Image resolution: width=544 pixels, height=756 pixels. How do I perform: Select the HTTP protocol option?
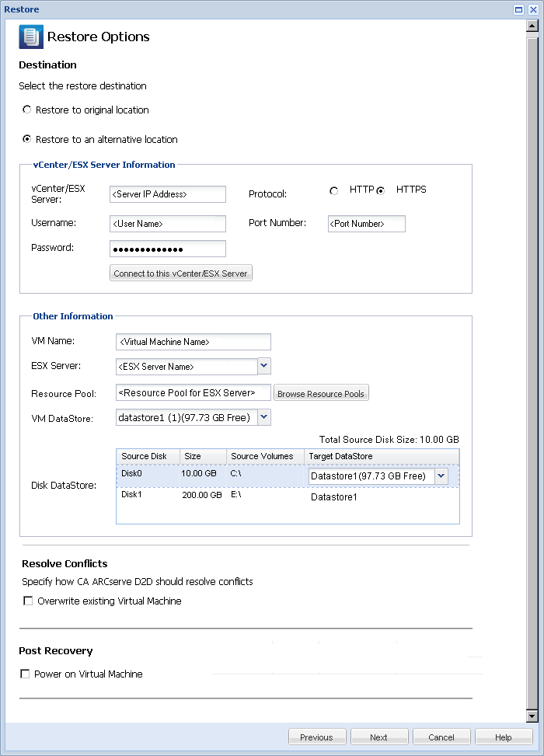[333, 190]
